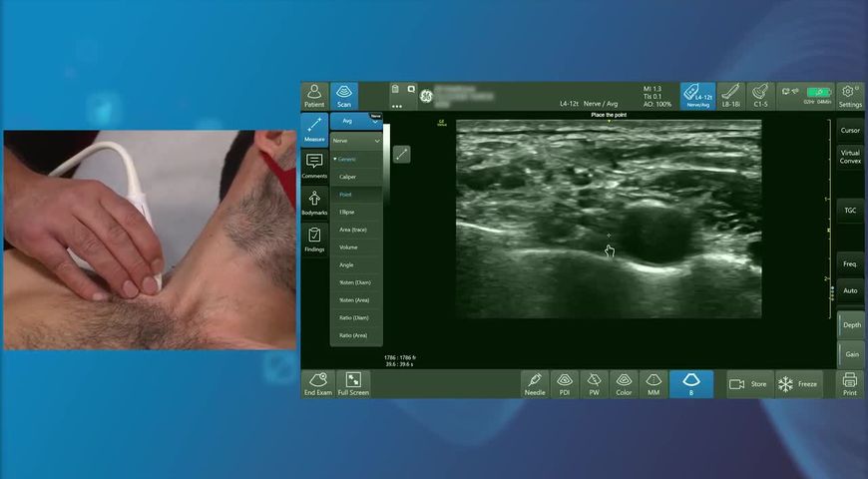Click the Auto optimize button
Image resolution: width=868 pixels, height=479 pixels.
tap(850, 290)
